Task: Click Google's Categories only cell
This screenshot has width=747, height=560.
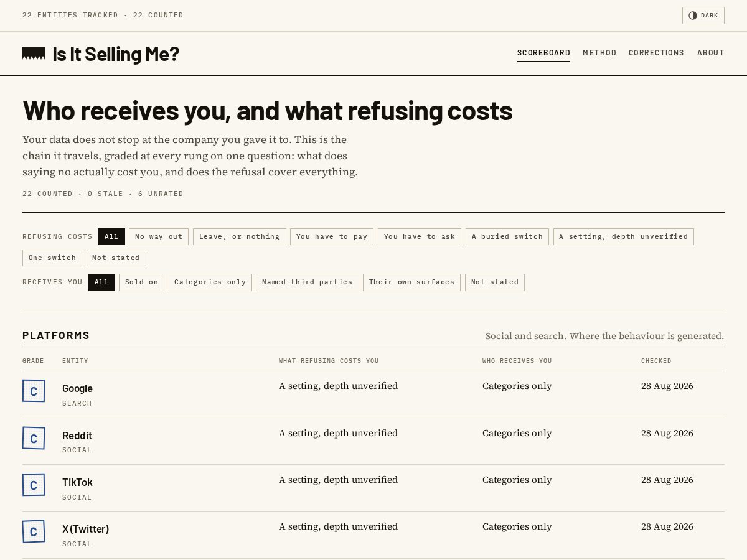Action: 517,386
